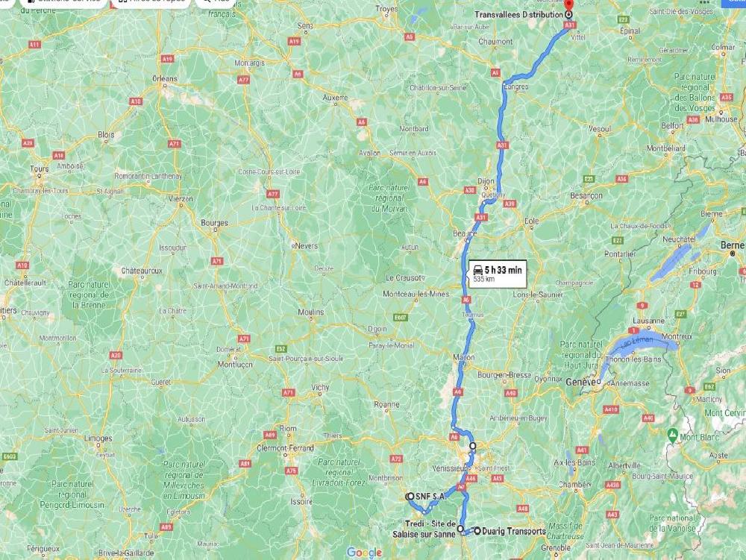Click the Transvallees Distribution place label
Screen dimensions: 746x560
coord(518,15)
